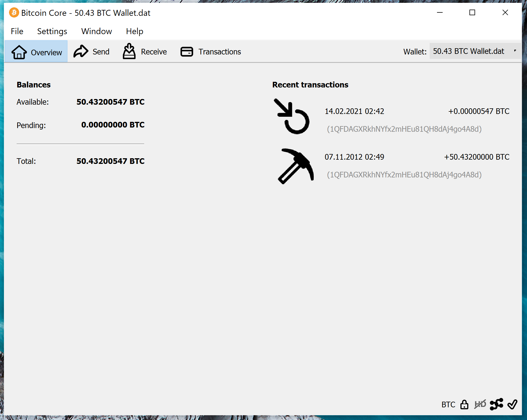
Task: Click the Send arrow icon
Action: click(x=81, y=52)
